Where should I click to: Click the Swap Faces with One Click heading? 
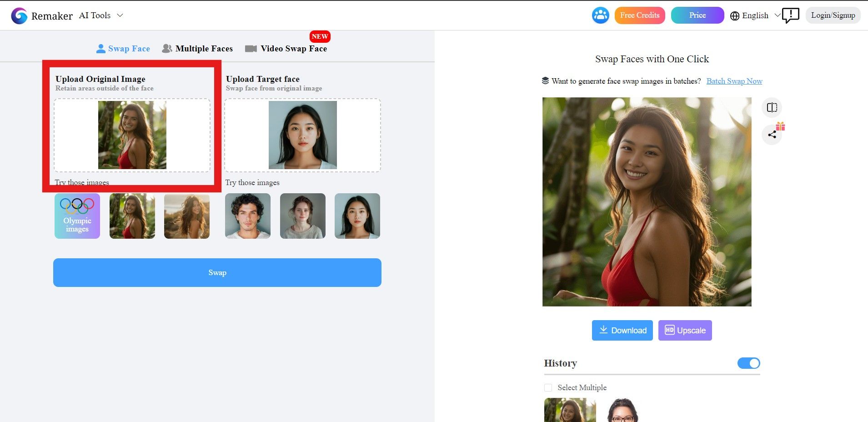click(x=652, y=59)
